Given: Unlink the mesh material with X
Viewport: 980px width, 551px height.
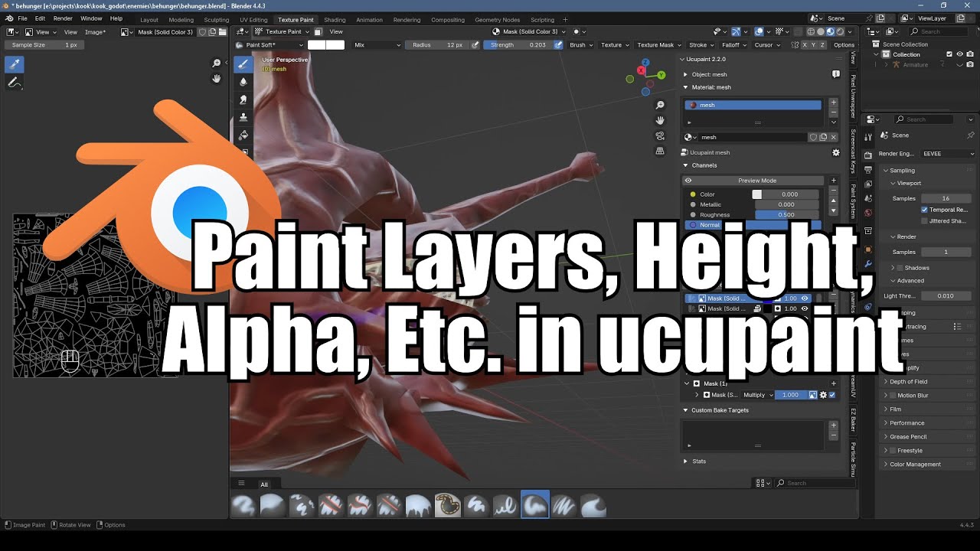Looking at the screenshot, I should coord(833,138).
